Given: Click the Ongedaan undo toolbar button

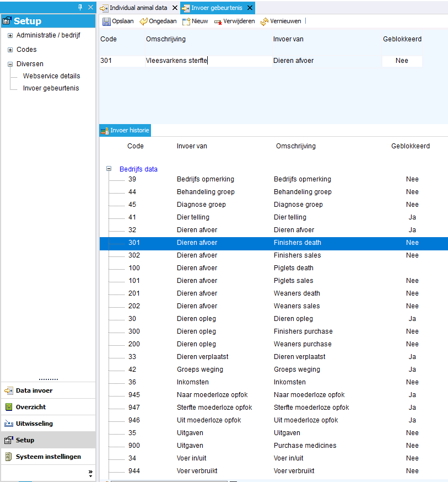Looking at the screenshot, I should [x=158, y=21].
